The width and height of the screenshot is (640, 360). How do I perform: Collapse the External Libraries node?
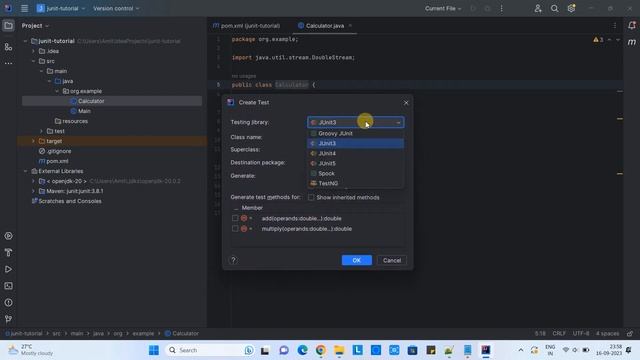tap(25, 171)
